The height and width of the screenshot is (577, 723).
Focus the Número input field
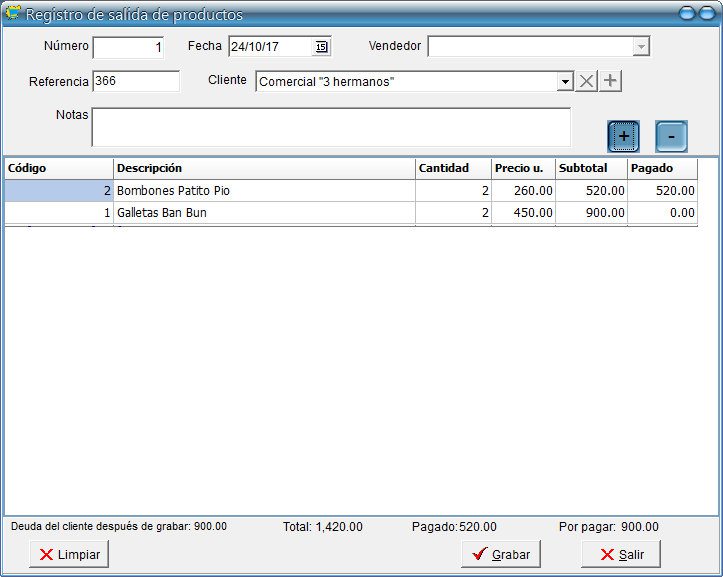(x=128, y=47)
